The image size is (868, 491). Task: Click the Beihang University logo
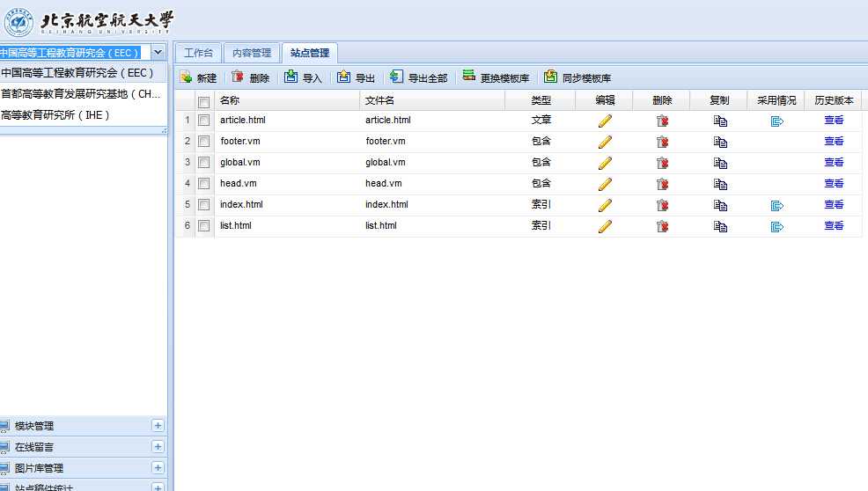coord(89,22)
